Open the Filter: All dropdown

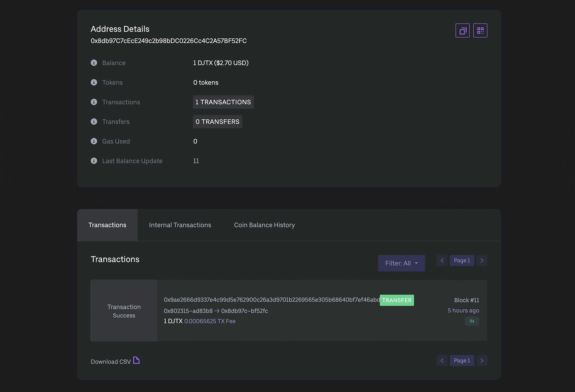pos(401,263)
